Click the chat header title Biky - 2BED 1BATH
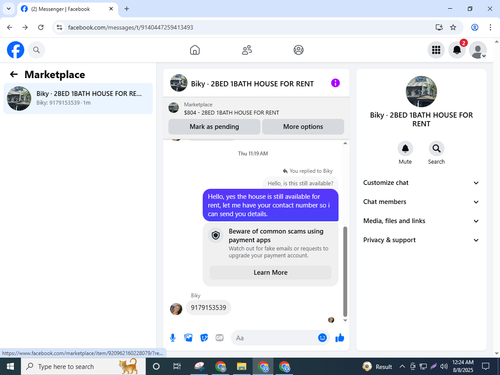 tap(252, 84)
